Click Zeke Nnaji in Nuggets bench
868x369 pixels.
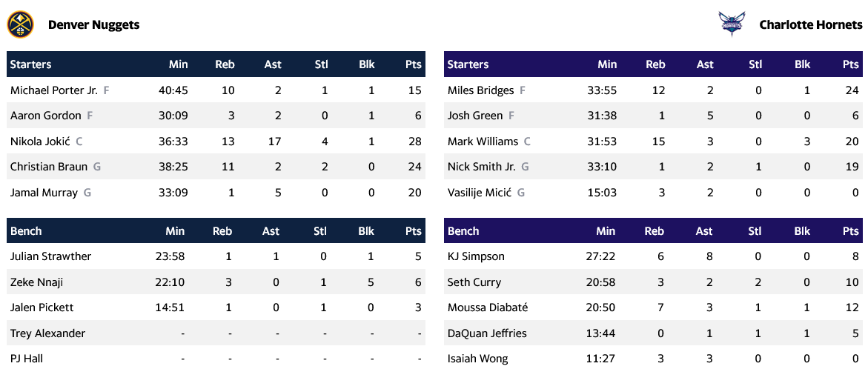coord(37,282)
